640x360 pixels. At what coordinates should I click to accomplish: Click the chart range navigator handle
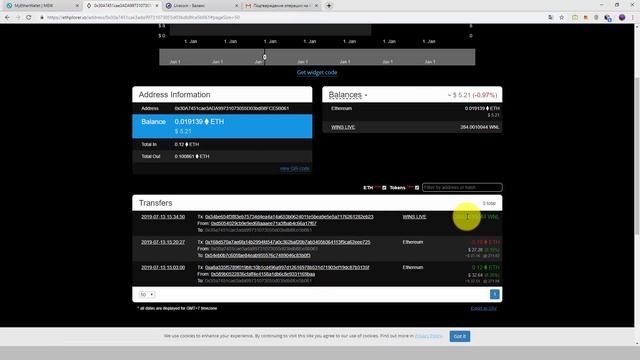coord(264,57)
